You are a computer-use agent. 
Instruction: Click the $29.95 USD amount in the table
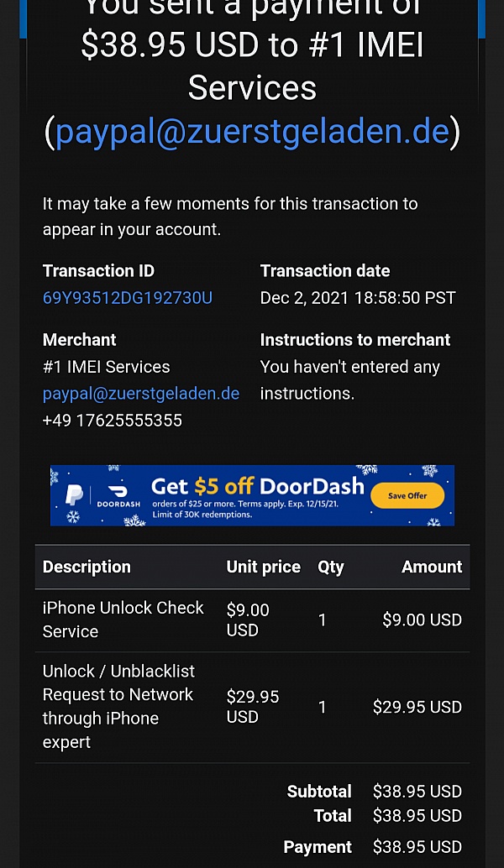click(x=417, y=707)
